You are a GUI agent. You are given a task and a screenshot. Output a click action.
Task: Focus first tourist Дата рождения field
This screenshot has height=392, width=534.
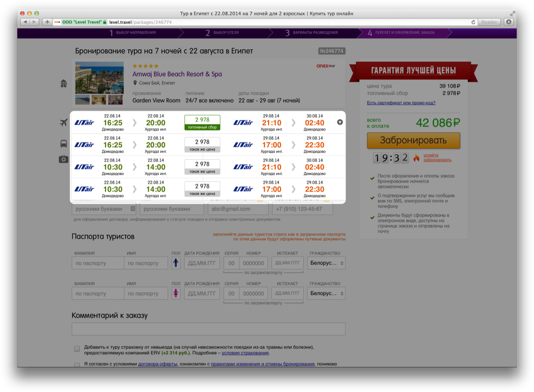[x=202, y=263]
